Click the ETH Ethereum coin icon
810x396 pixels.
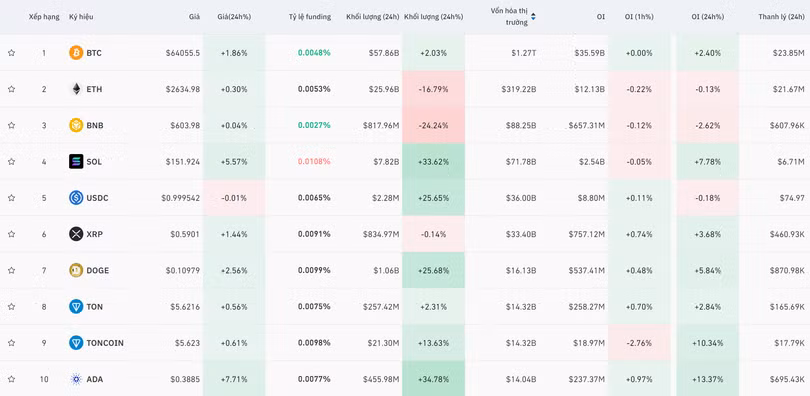point(76,89)
